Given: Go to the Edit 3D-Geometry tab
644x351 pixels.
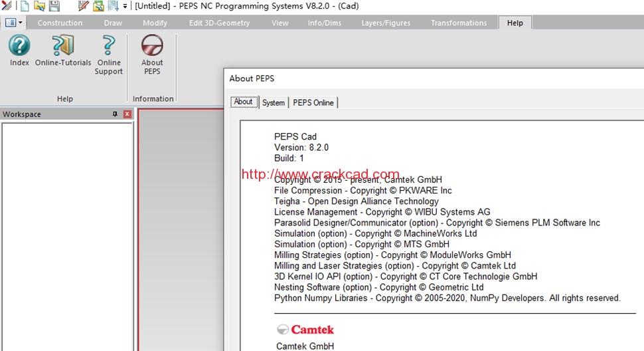Looking at the screenshot, I should point(219,23).
